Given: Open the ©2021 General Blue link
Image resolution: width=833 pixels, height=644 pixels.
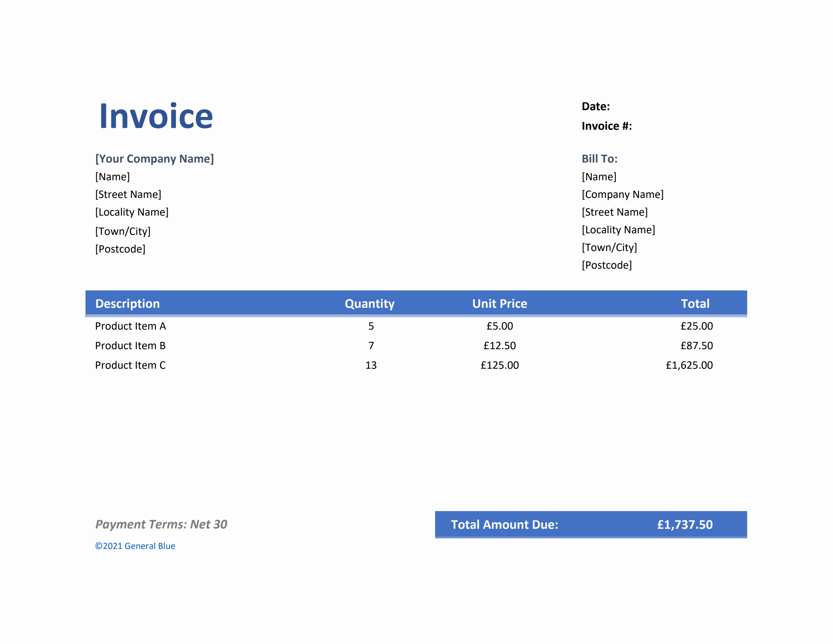Looking at the screenshot, I should (x=135, y=546).
